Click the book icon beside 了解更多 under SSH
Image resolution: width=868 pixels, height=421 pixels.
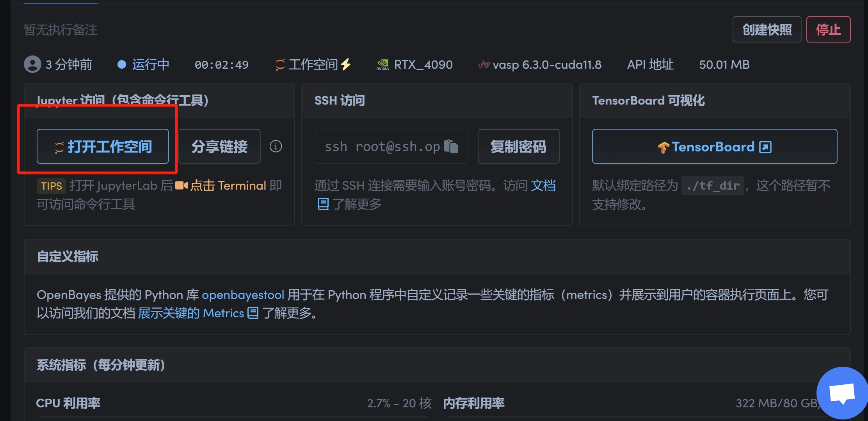click(x=323, y=204)
